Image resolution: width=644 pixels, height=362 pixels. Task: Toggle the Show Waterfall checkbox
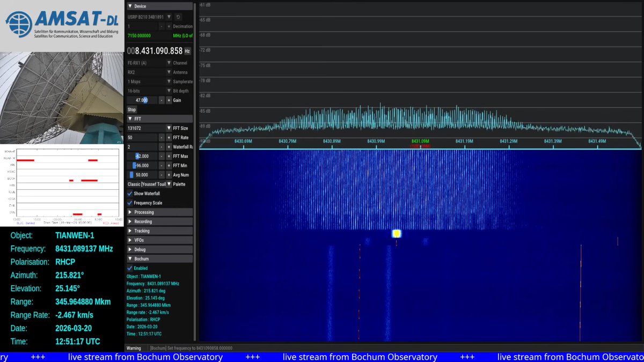(130, 194)
